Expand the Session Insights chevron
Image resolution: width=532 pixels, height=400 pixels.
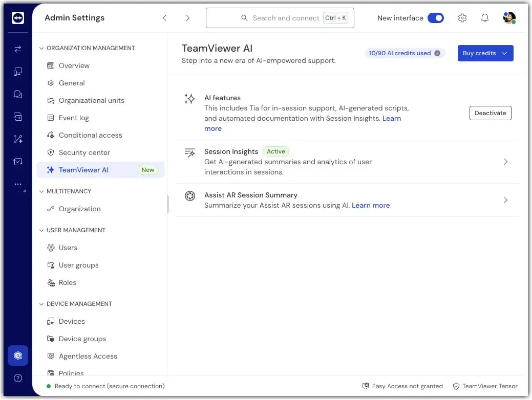click(505, 162)
